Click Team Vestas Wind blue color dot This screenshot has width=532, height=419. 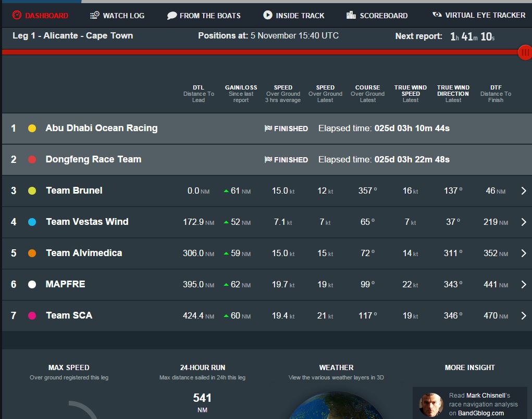pyautogui.click(x=32, y=222)
